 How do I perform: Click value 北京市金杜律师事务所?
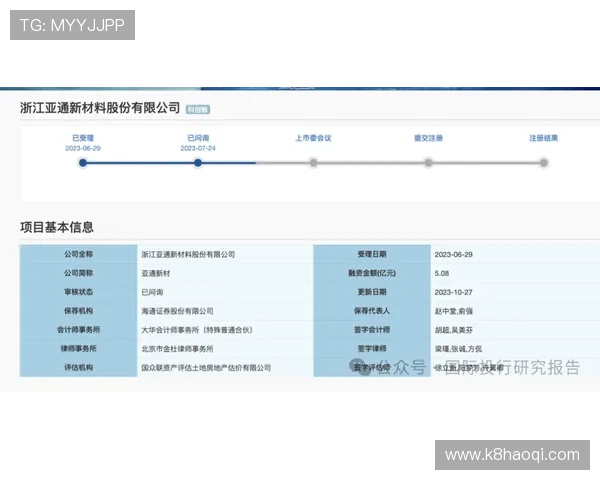point(177,349)
